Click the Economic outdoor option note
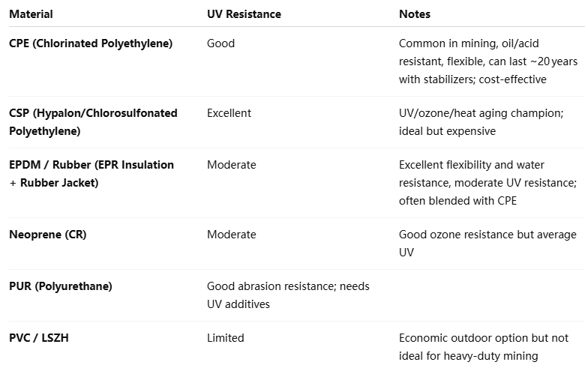588x371 pixels. click(484, 347)
